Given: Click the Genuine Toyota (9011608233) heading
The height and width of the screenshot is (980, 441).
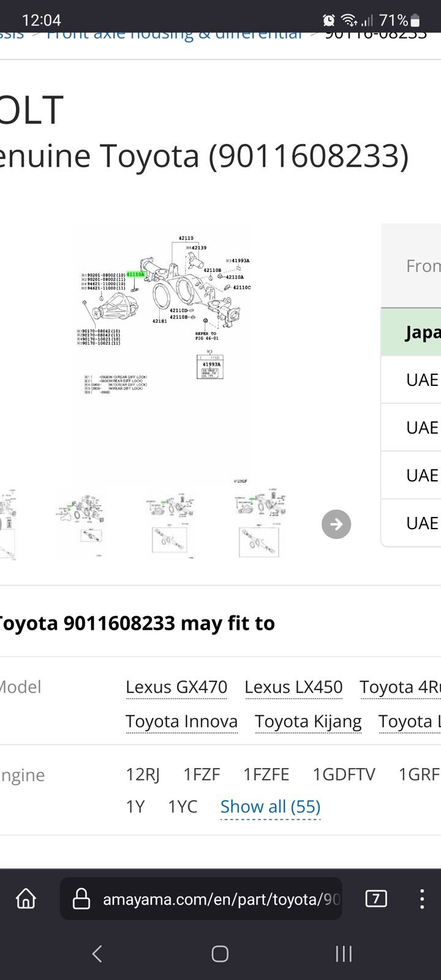Looking at the screenshot, I should point(205,156).
